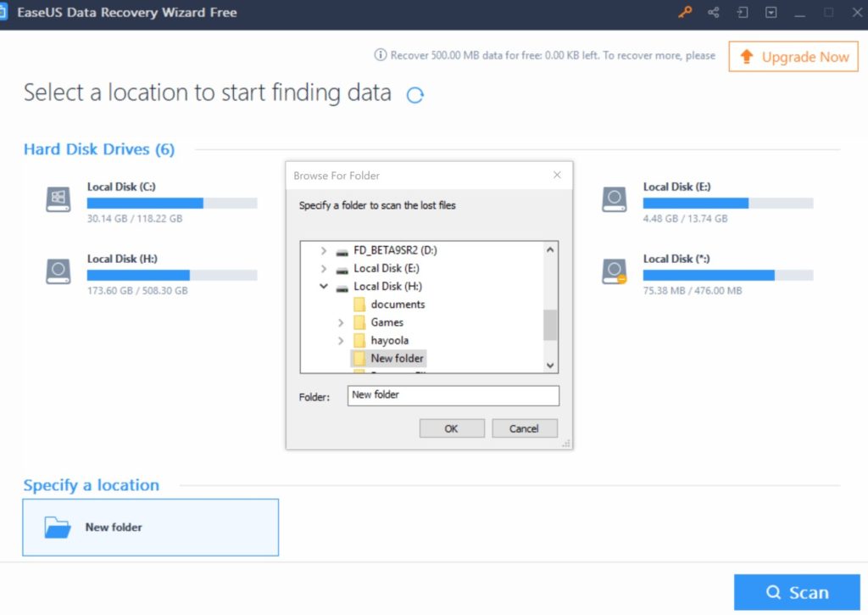Click the documents folder icon in tree
868x615 pixels.
[x=359, y=305]
